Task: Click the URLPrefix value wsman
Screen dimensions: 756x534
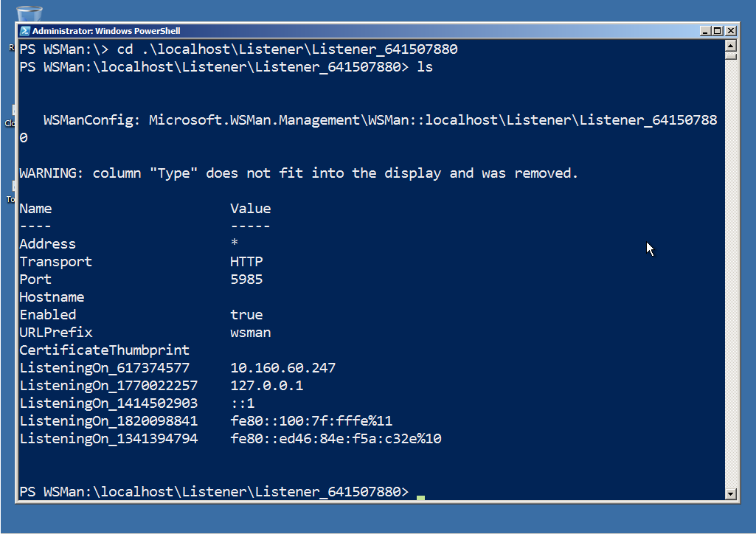Action: (x=251, y=333)
